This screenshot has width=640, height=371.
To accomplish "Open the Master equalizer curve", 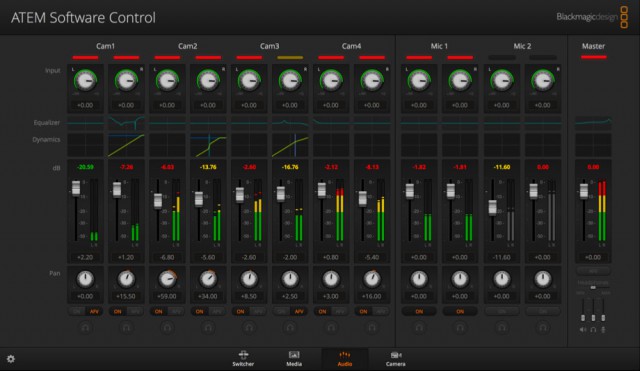I will [x=593, y=122].
